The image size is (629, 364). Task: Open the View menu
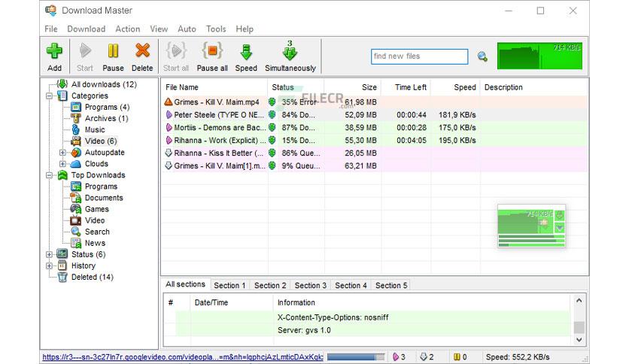159,29
